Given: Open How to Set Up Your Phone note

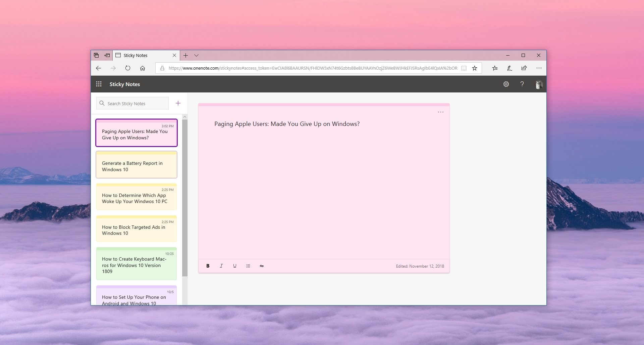Looking at the screenshot, I should (x=137, y=295).
